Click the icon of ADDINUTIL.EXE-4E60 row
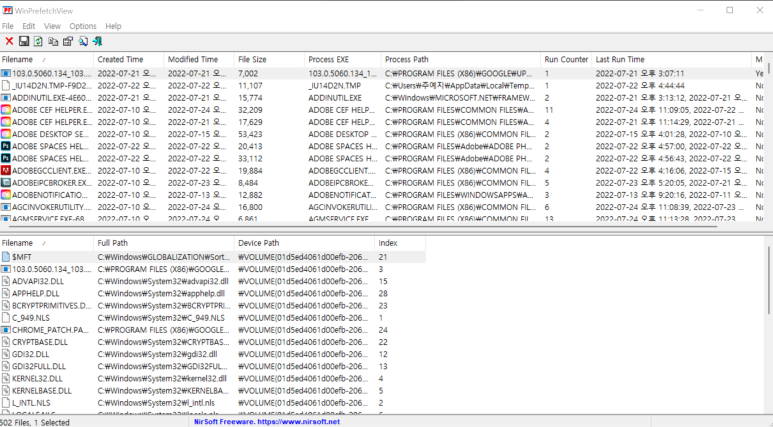 click(5, 98)
